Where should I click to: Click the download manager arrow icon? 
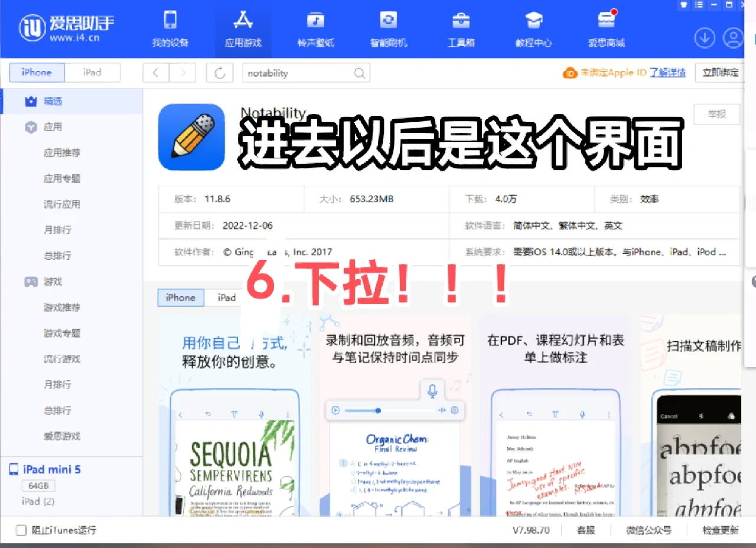(x=704, y=37)
